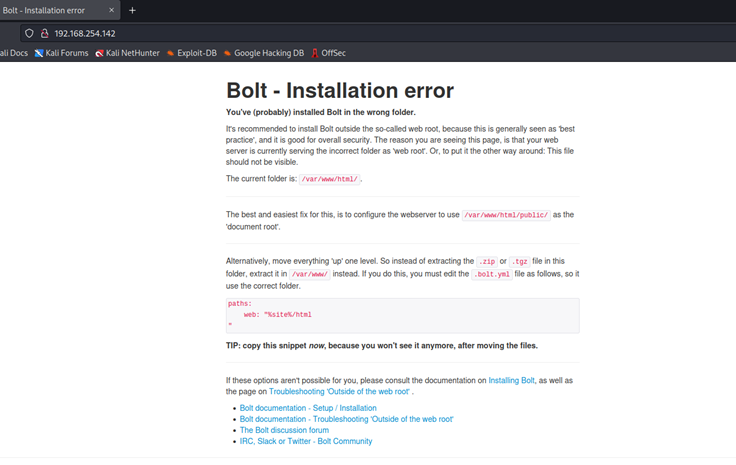Open the Kali Forums bookmark
This screenshot has width=736, height=465.
point(61,53)
